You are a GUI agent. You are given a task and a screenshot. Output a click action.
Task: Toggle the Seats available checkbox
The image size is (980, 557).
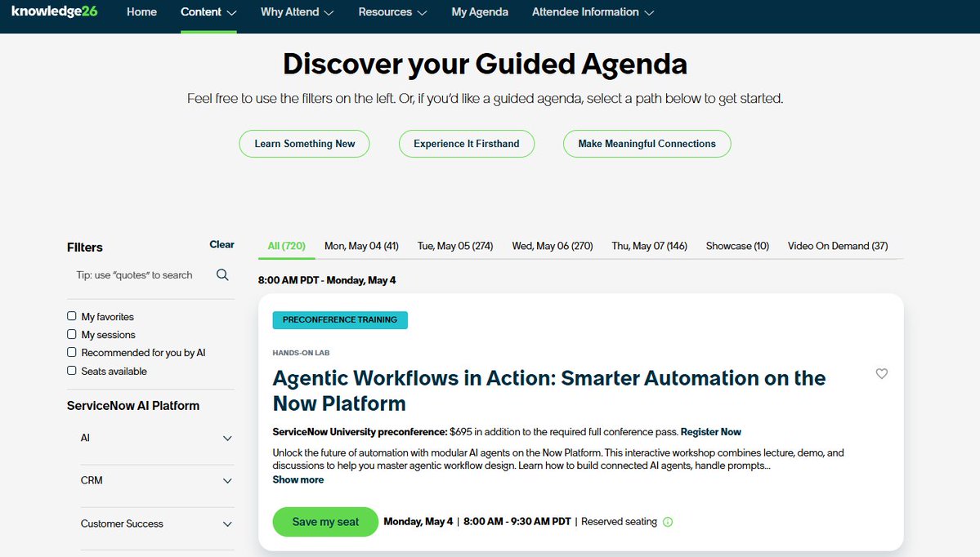(x=72, y=370)
